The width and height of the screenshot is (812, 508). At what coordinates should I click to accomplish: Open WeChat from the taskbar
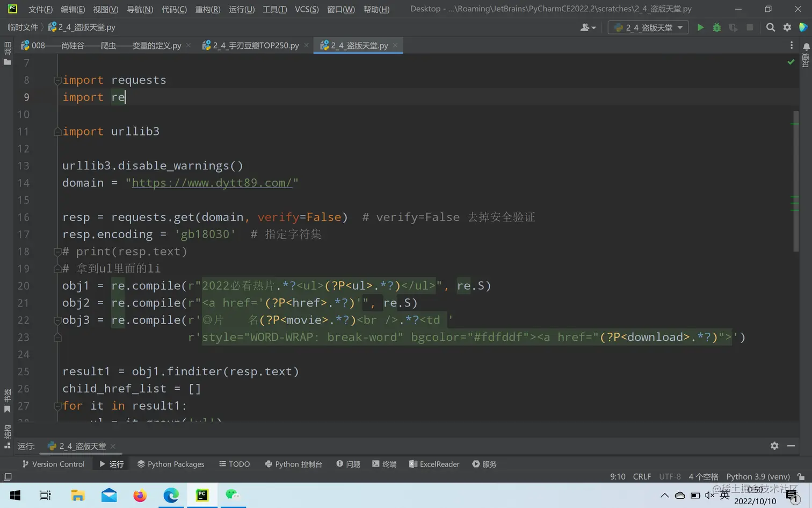[x=233, y=495]
